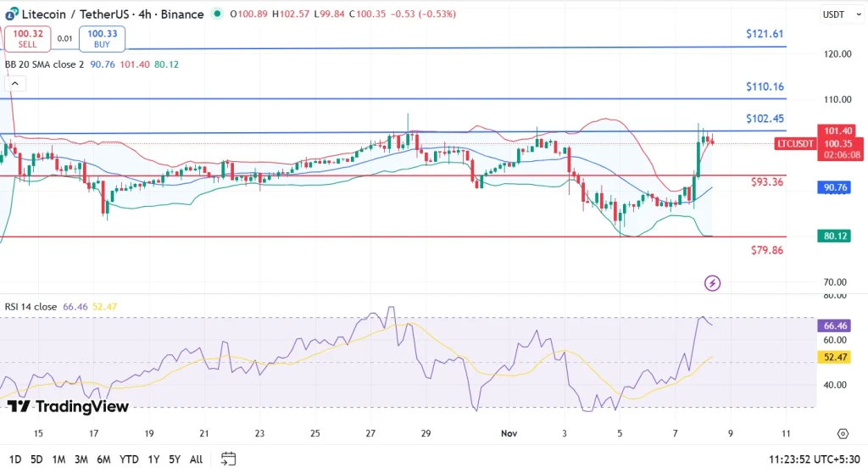Switch to the YTD range
868x473 pixels.
[129, 459]
